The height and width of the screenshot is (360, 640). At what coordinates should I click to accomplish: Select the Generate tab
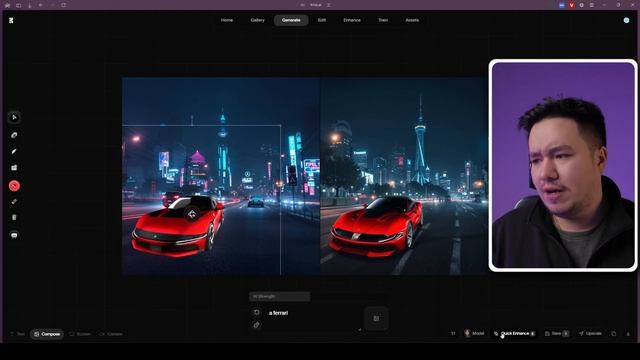[x=291, y=20]
